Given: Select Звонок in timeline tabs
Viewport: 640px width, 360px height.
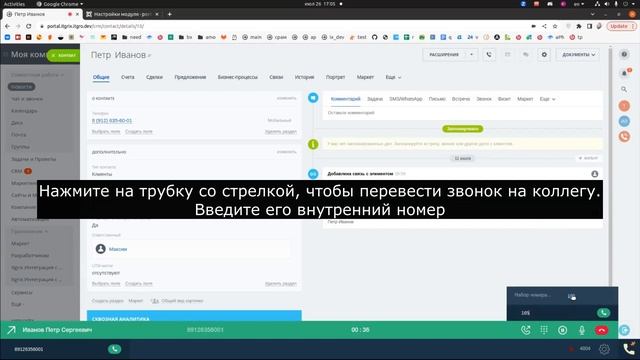Looking at the screenshot, I should [x=484, y=99].
